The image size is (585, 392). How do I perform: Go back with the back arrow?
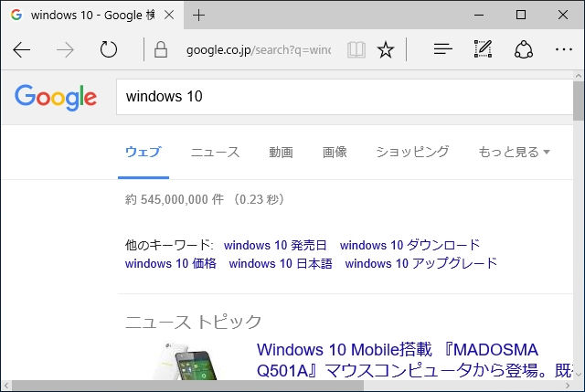(x=22, y=49)
